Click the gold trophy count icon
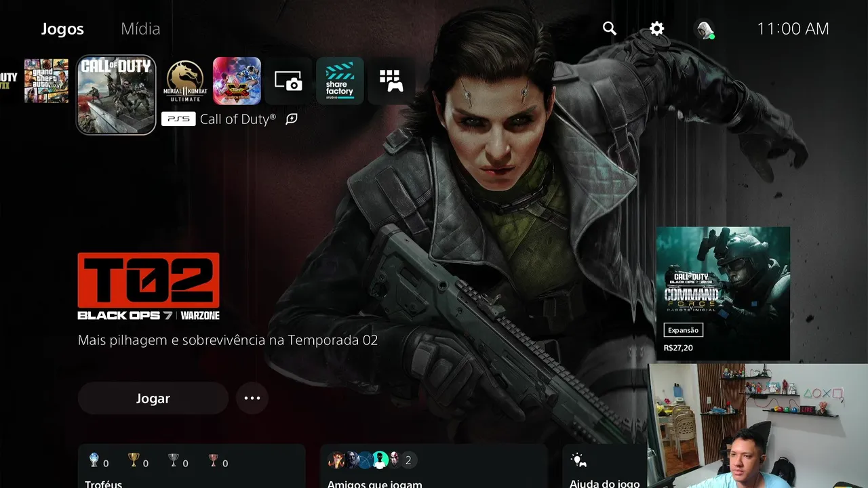 [x=134, y=461]
